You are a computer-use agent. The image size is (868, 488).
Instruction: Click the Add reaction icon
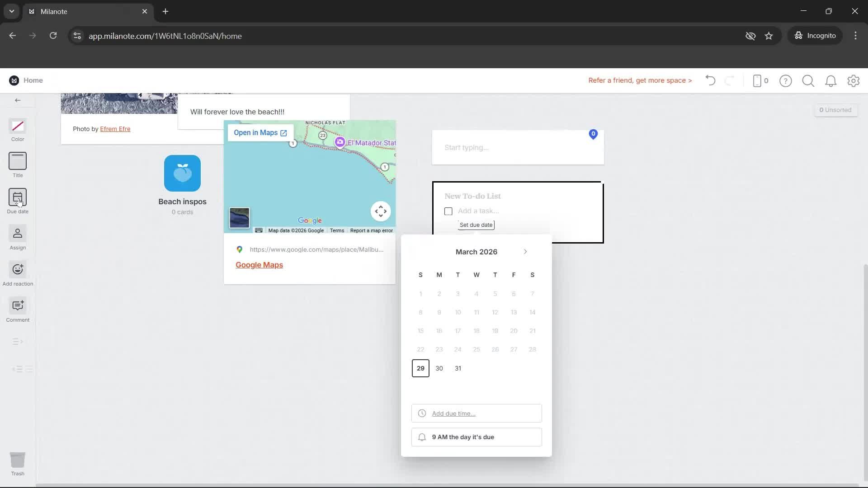pos(17,273)
